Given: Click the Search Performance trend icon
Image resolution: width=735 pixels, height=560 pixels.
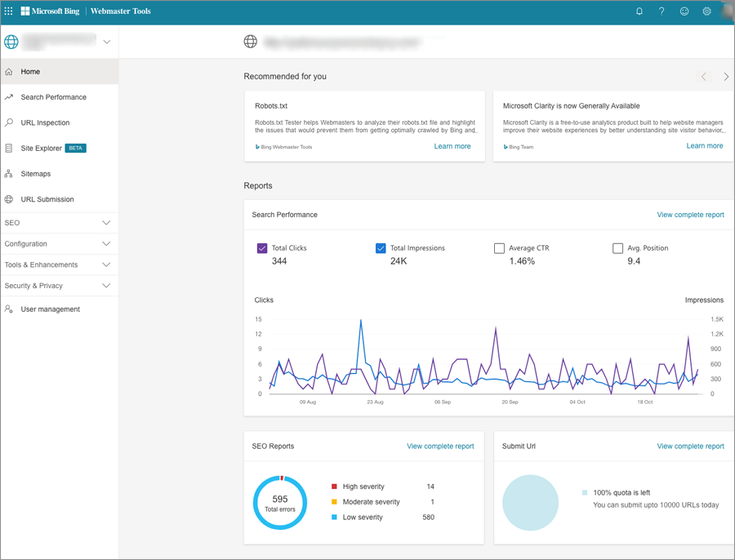Looking at the screenshot, I should [x=8, y=97].
